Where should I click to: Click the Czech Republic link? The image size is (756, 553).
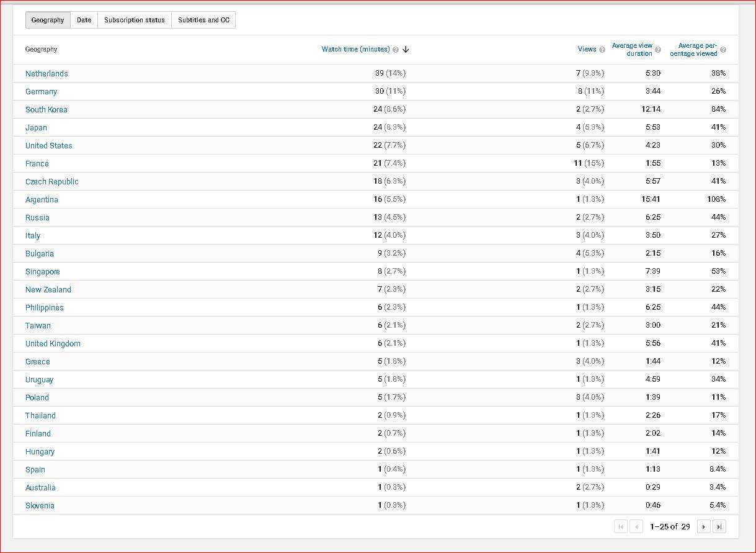click(51, 182)
